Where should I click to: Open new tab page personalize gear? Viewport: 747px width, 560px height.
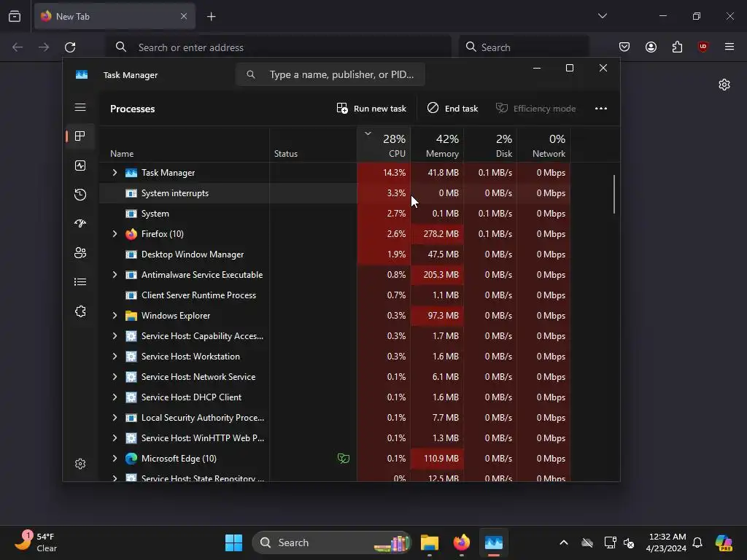[x=724, y=85]
